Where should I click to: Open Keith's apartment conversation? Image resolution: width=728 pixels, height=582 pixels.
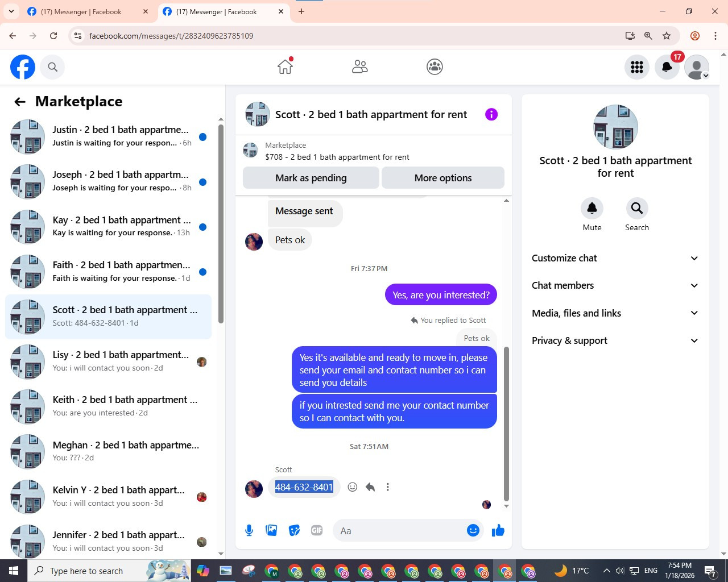point(108,406)
